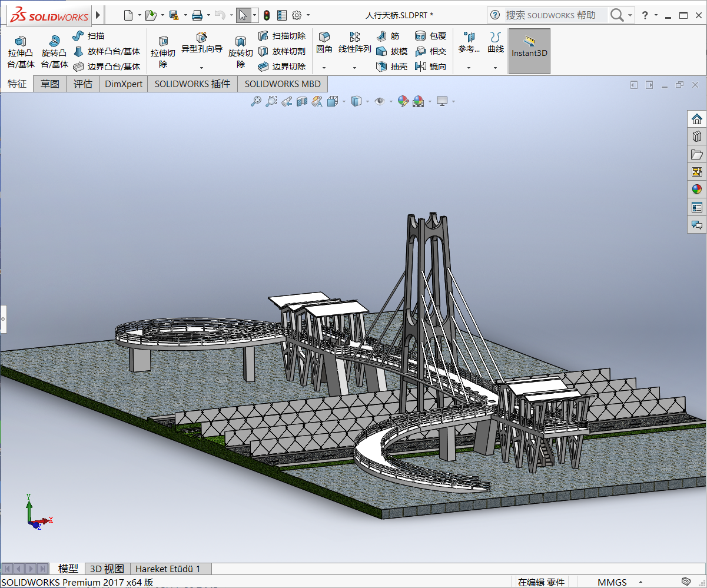This screenshot has width=707, height=588.
Task: Click the Rebuild traffic light icon
Action: (x=267, y=15)
